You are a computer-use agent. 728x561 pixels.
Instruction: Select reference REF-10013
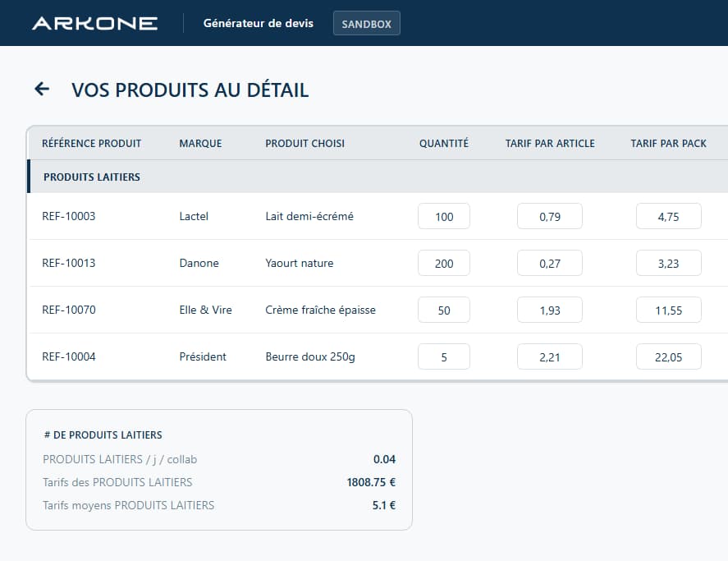click(69, 263)
